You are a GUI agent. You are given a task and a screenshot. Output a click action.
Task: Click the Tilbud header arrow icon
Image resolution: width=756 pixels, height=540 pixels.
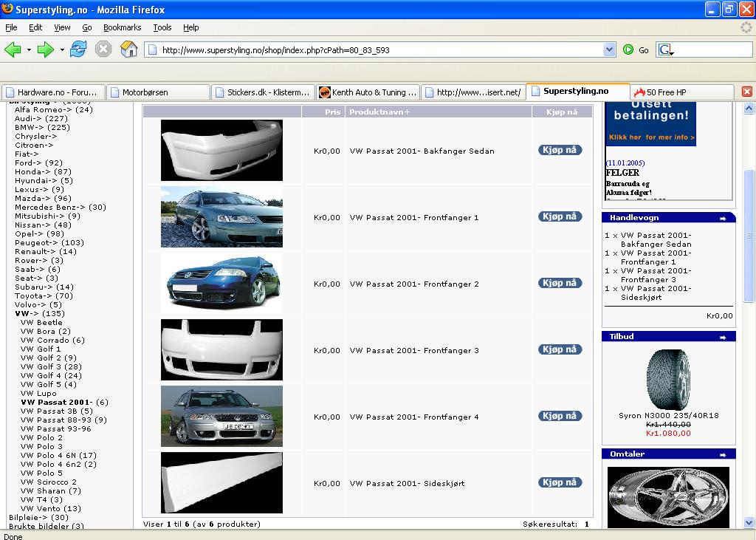tap(723, 338)
